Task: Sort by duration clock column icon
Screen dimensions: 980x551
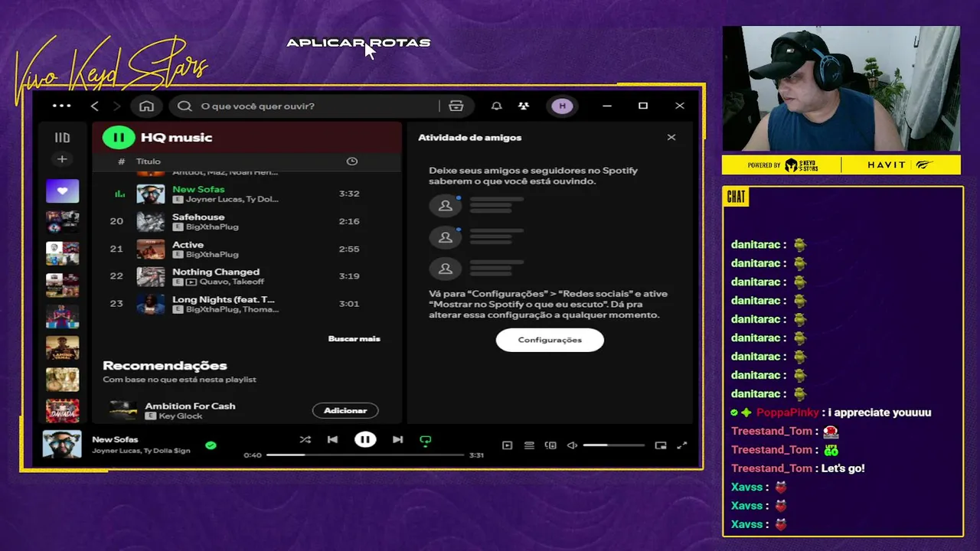Action: tap(352, 161)
